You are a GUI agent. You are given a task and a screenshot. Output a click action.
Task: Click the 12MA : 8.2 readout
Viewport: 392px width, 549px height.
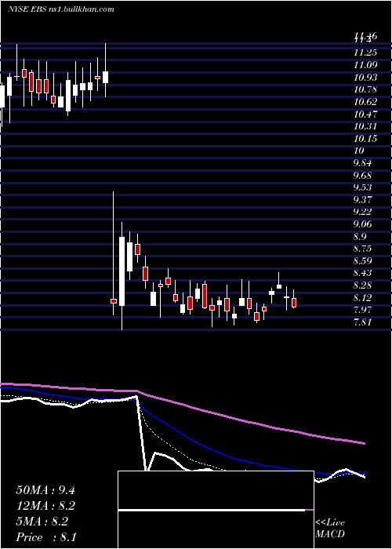(45, 506)
